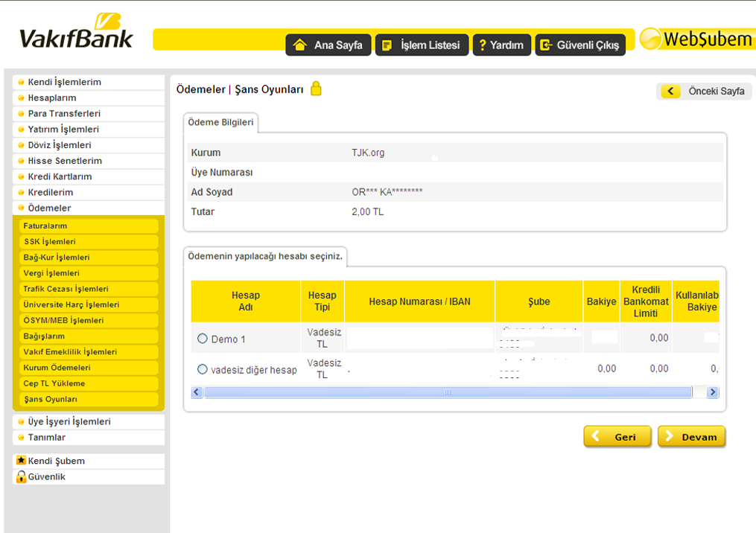
Task: Open the Yardım help page
Action: (x=502, y=45)
